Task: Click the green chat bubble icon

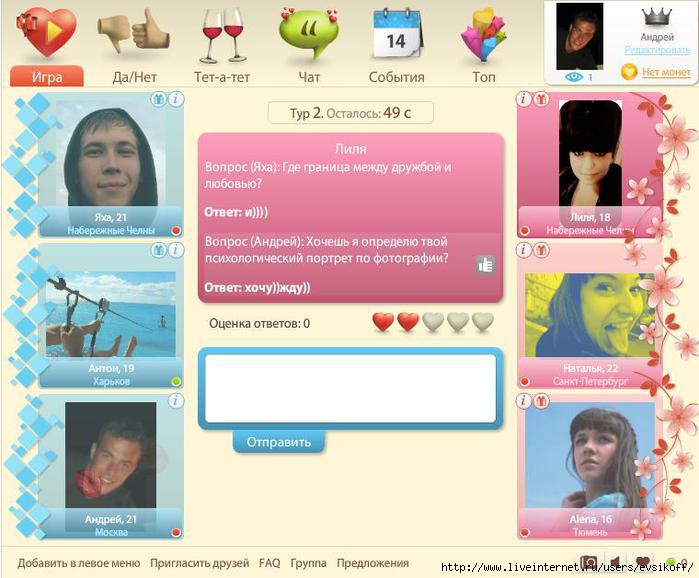Action: pos(308,34)
